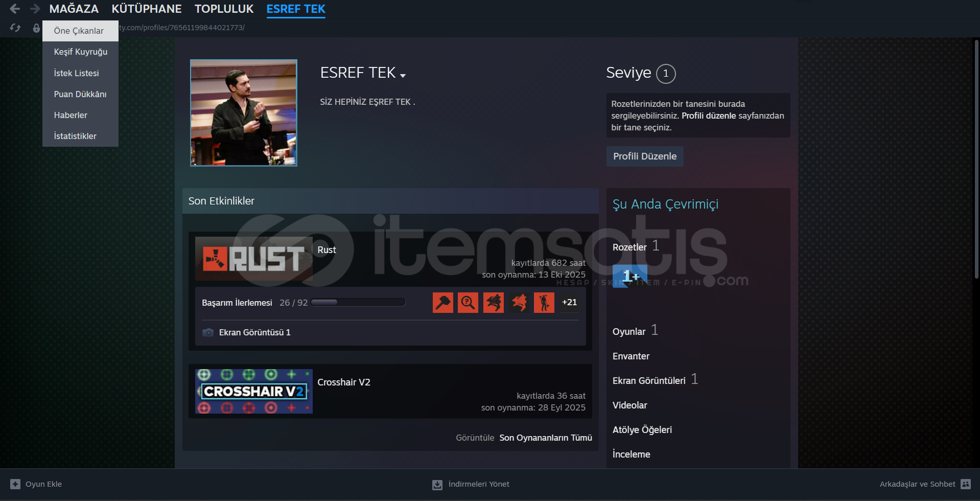Click the third Rust achievement icon
This screenshot has width=980, height=501.
[494, 303]
